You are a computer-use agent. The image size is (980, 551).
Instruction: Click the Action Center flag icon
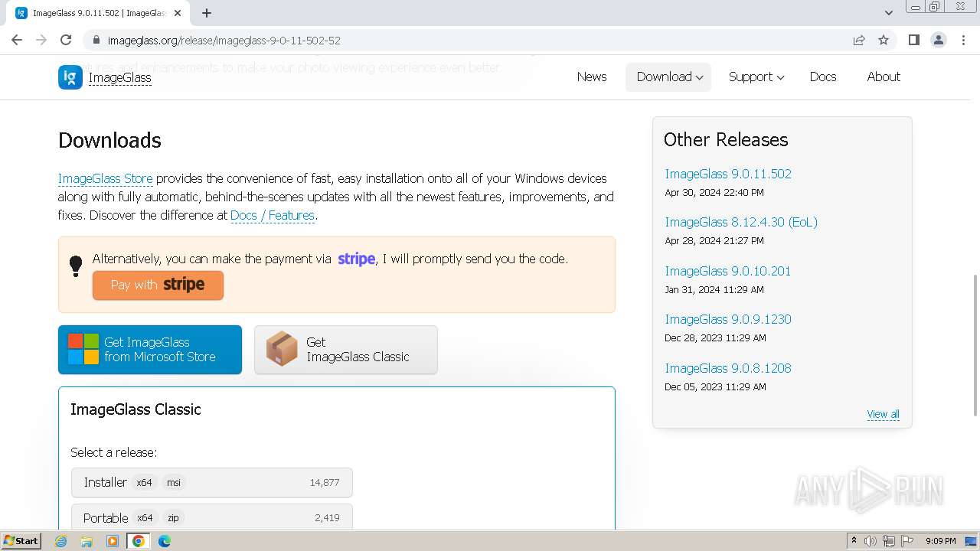pos(907,541)
